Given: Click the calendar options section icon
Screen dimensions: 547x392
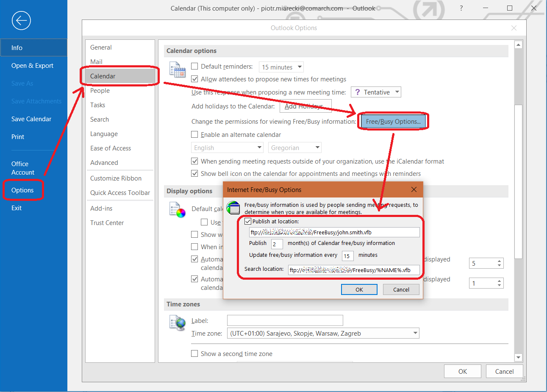Looking at the screenshot, I should click(x=178, y=70).
